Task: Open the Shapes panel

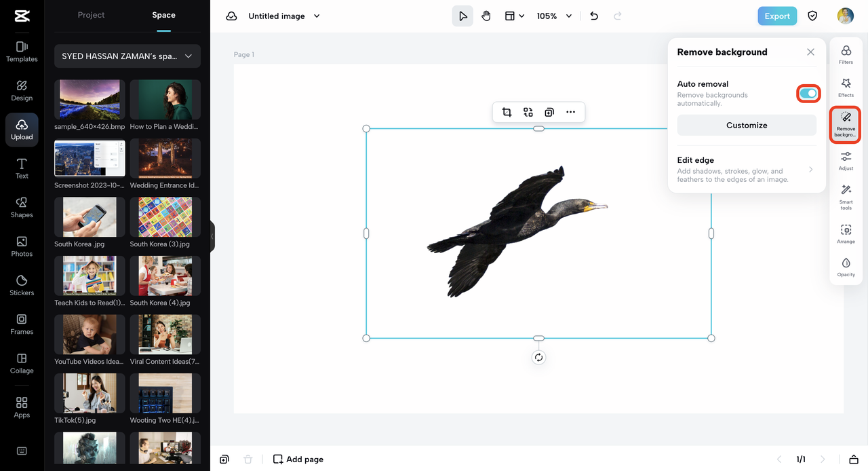Action: 22,207
